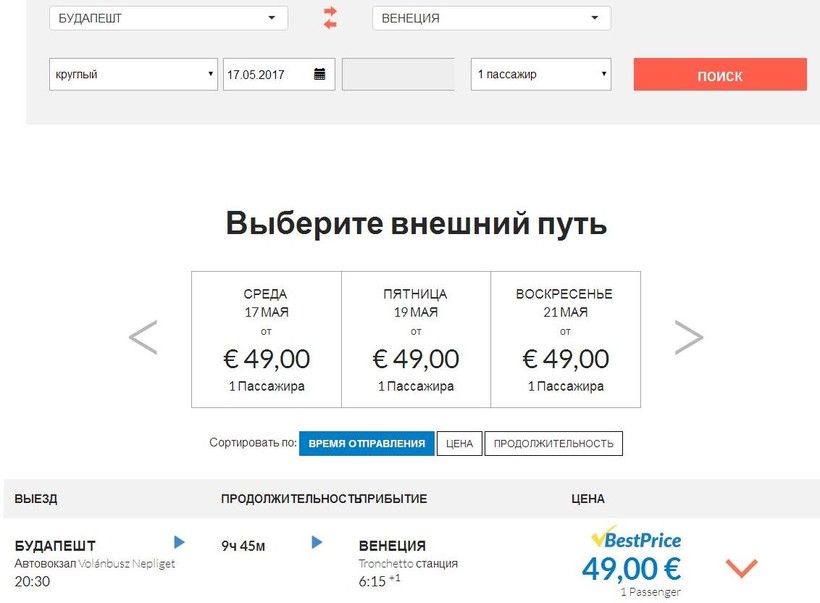
Task: Open the 1 пассажир dropdown
Action: pos(541,74)
